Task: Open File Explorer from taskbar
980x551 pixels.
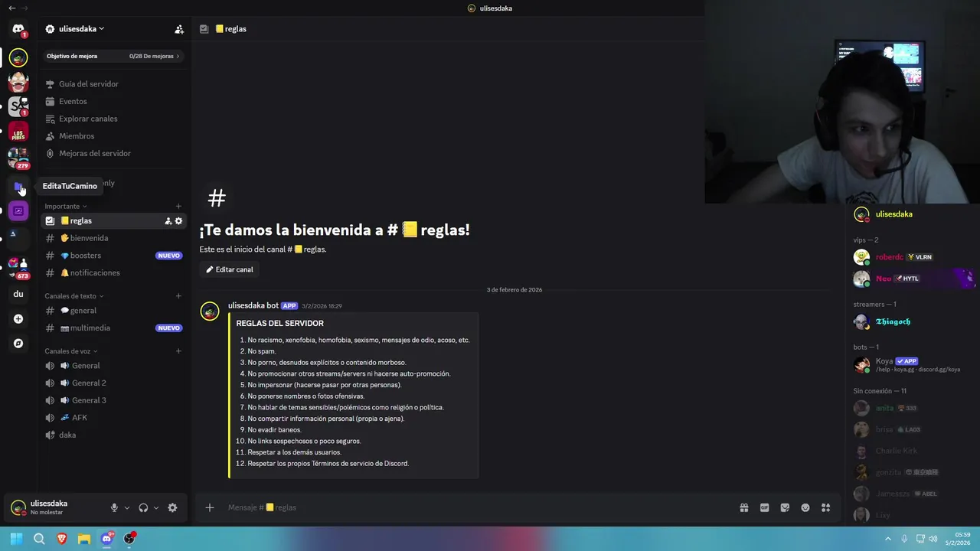Action: click(84, 539)
